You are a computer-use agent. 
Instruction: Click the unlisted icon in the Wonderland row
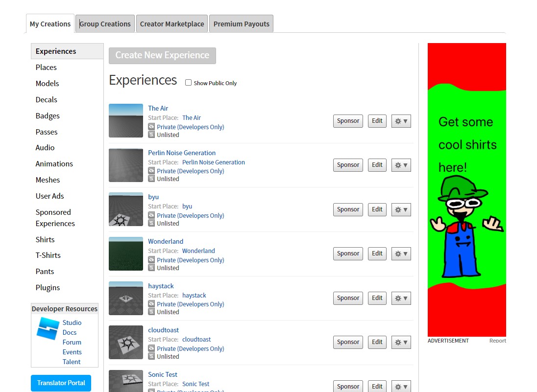pos(151,268)
